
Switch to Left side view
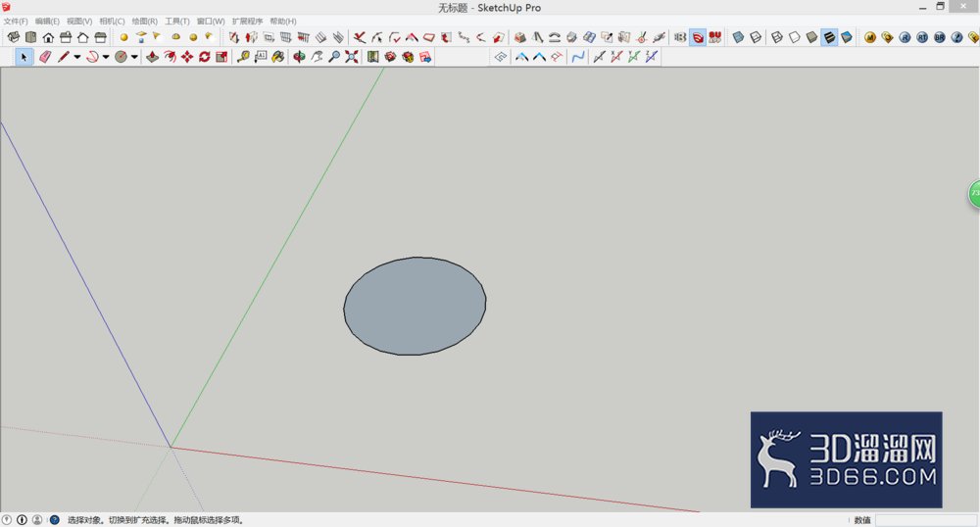[100, 37]
